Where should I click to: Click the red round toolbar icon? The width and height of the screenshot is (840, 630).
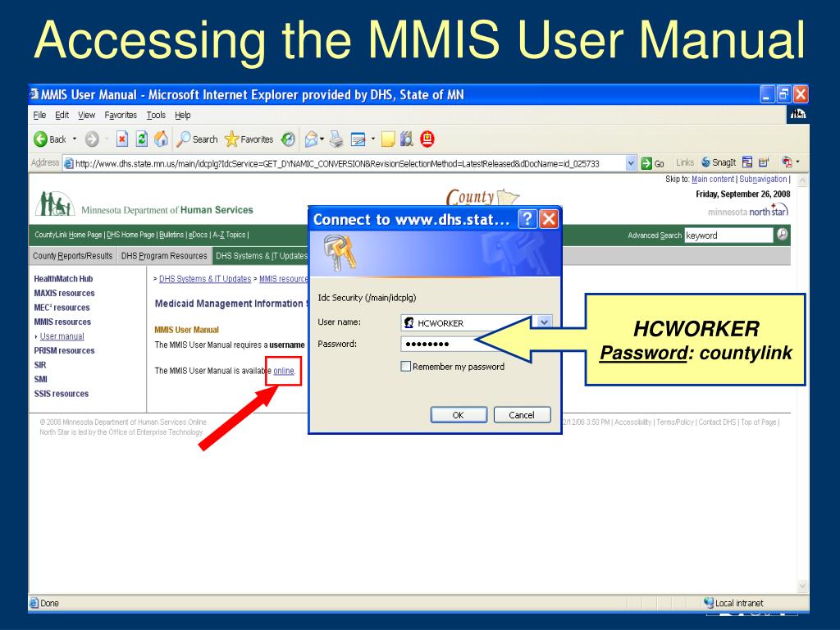pos(427,139)
